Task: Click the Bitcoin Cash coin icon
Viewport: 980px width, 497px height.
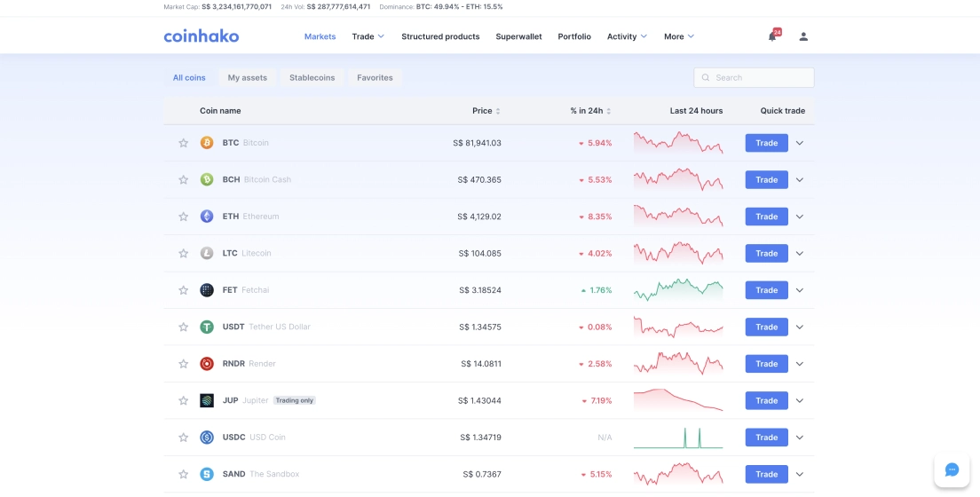Action: pos(207,179)
